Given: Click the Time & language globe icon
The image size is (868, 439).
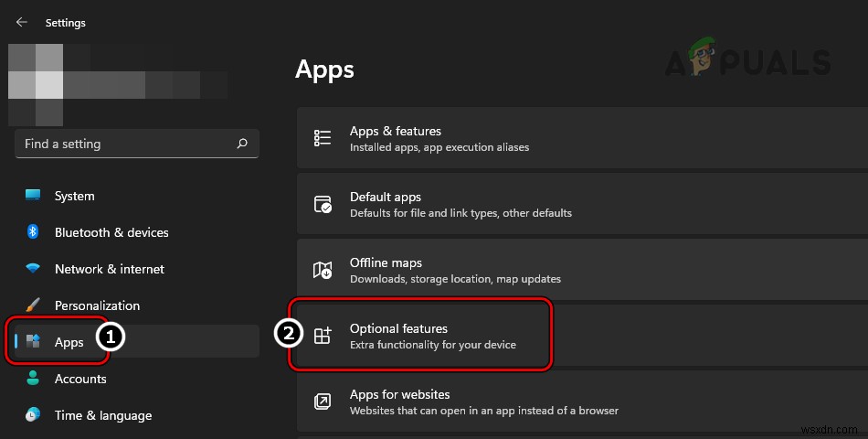Looking at the screenshot, I should (33, 415).
